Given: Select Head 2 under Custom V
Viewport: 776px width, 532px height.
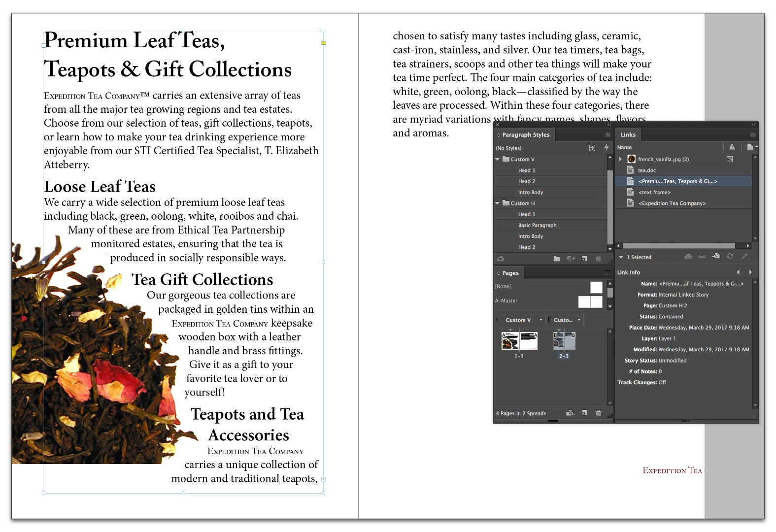Looking at the screenshot, I should (x=550, y=181).
